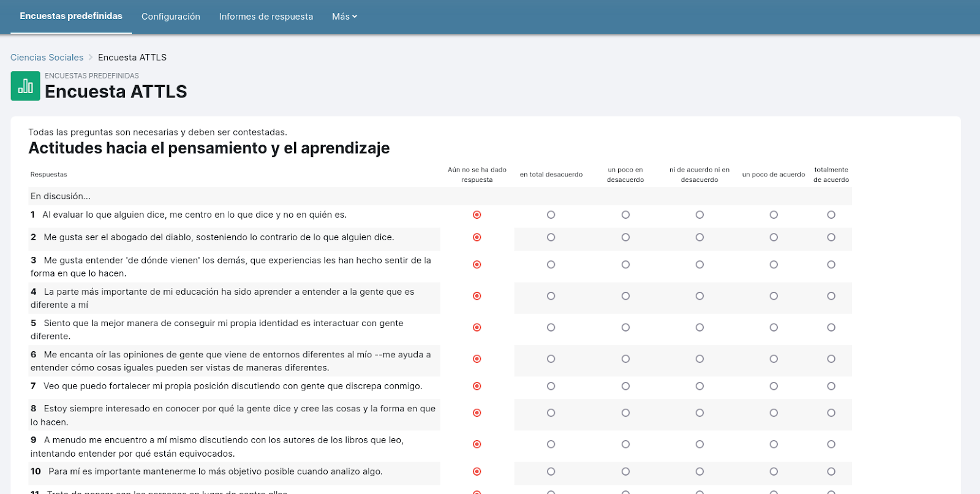
Task: Select 'en total desacuerdo' for question 1
Action: point(551,215)
